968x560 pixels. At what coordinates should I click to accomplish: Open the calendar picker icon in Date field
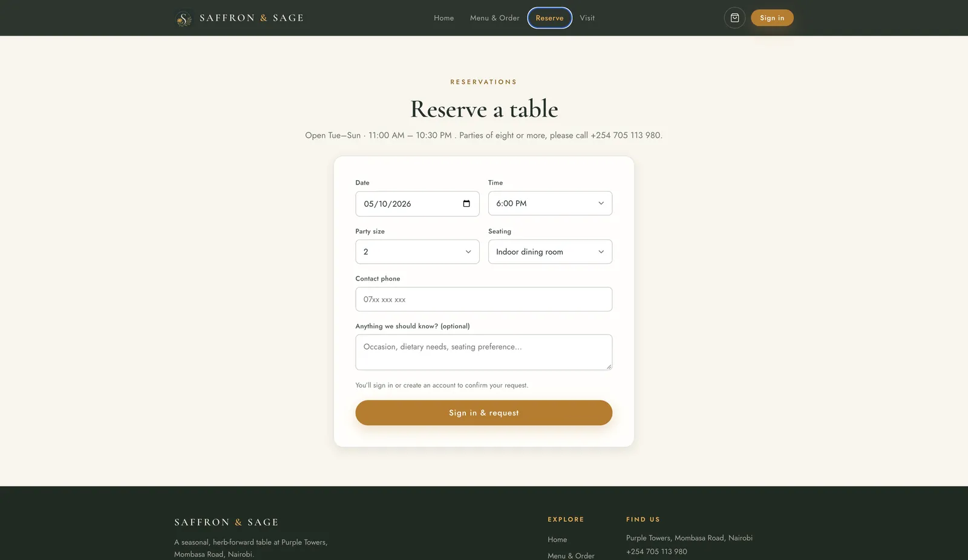[466, 204]
